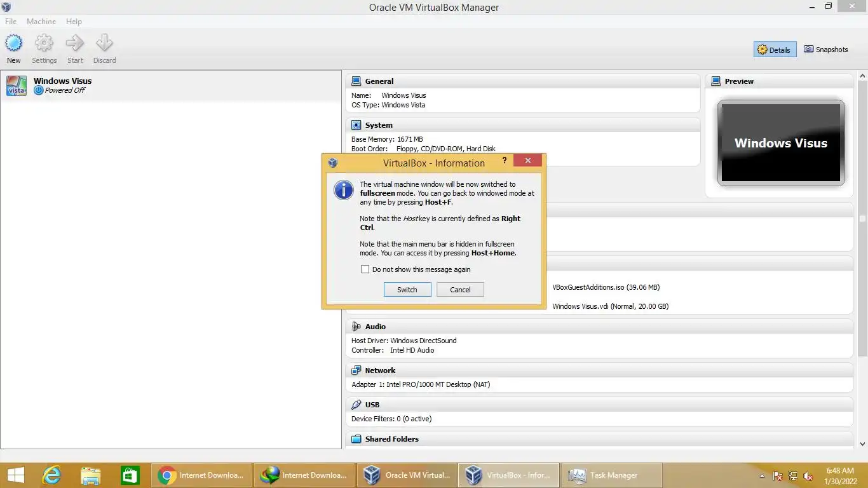
Task: Click the New machine toolbar icon
Action: point(13,43)
